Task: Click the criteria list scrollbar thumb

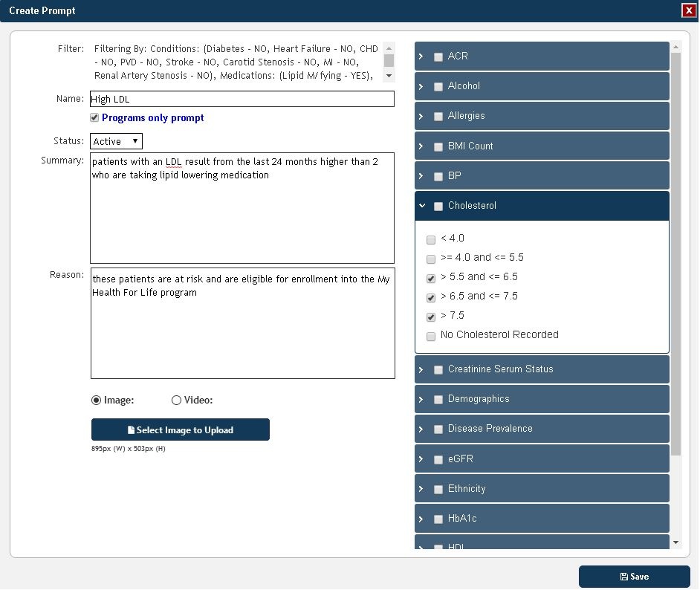Action: pos(675,254)
